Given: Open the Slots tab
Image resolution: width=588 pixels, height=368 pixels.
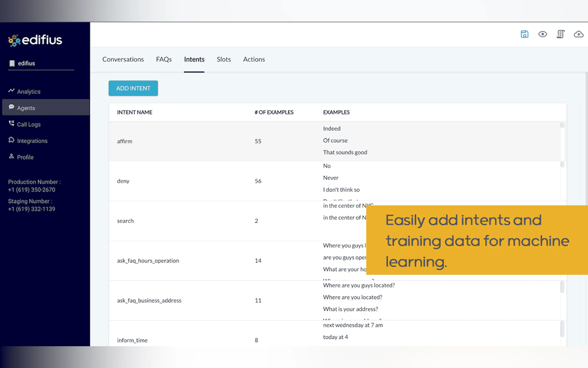Looking at the screenshot, I should tap(224, 59).
